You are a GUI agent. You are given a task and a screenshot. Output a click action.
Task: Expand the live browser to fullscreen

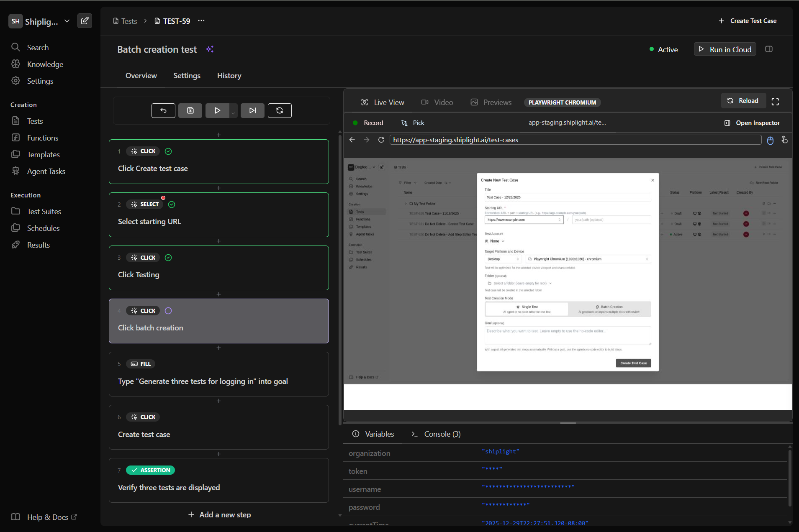[775, 101]
